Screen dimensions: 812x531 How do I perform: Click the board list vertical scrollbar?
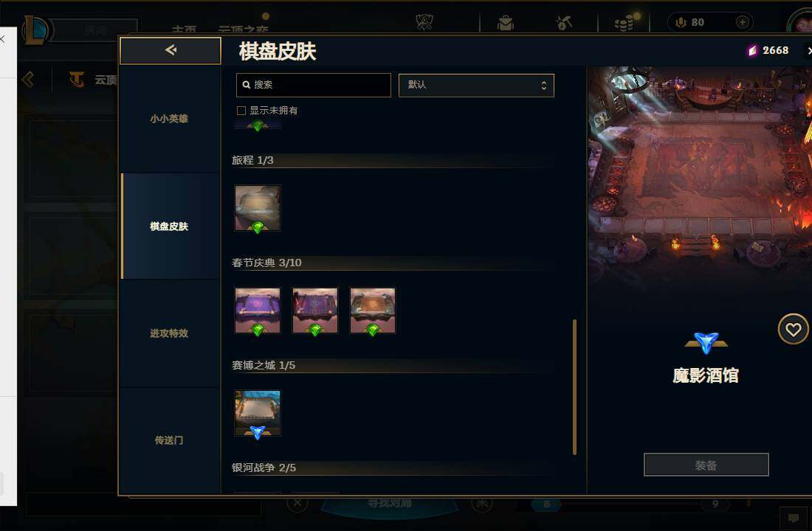click(575, 387)
